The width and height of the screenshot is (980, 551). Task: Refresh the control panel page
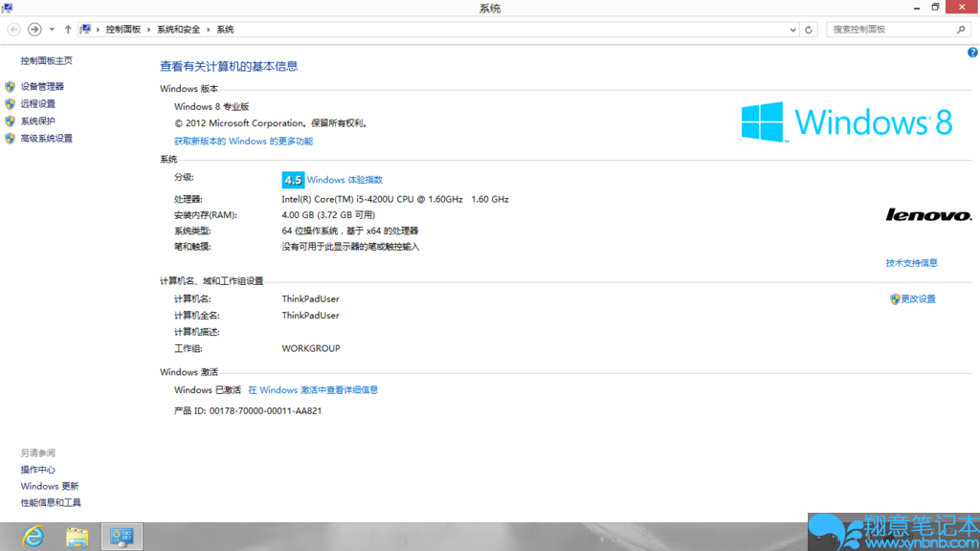click(x=808, y=30)
